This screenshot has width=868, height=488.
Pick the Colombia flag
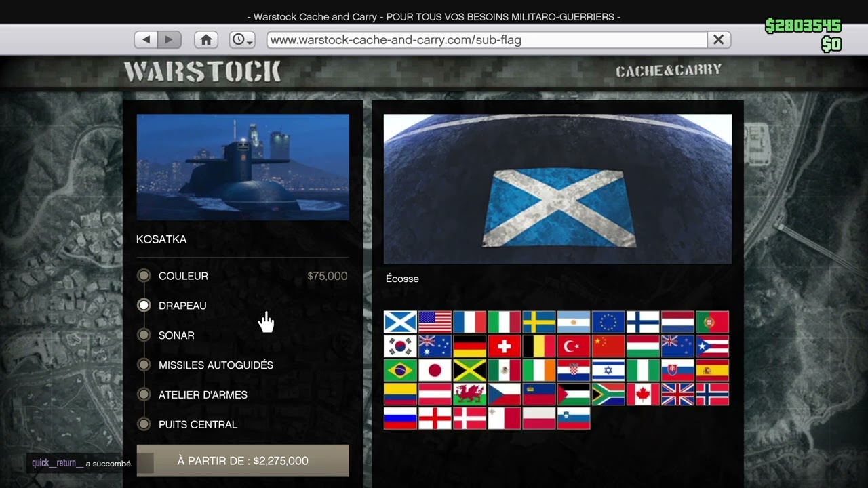pos(400,394)
